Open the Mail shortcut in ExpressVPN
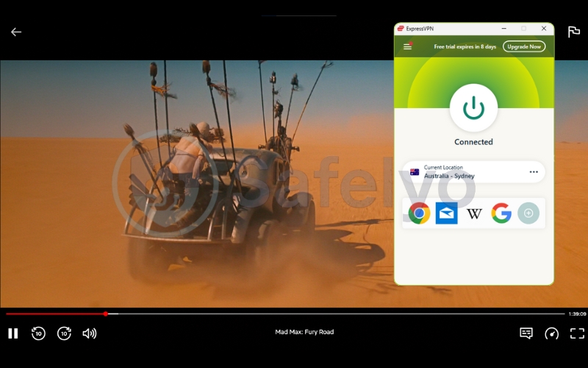588x368 pixels. click(x=446, y=213)
